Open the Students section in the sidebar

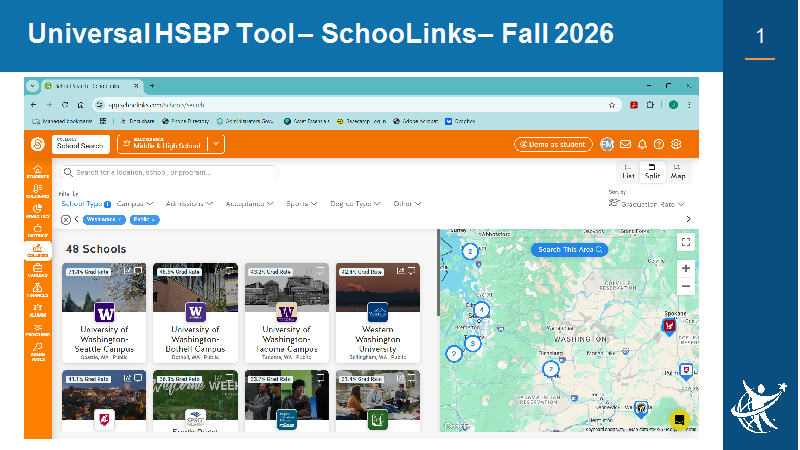(x=38, y=171)
